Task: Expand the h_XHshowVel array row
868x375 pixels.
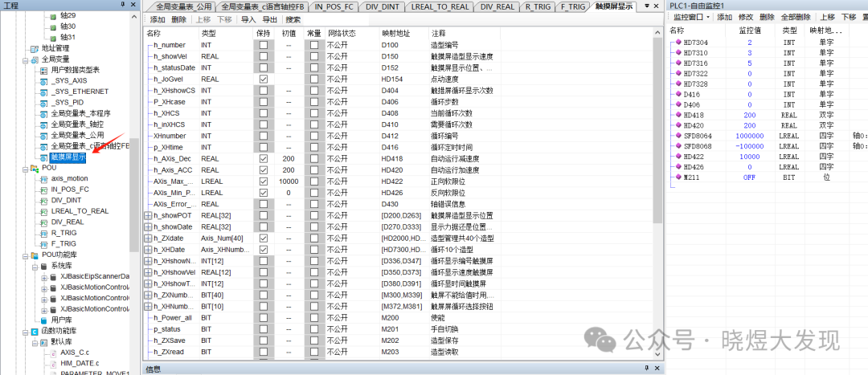Action: click(148, 273)
